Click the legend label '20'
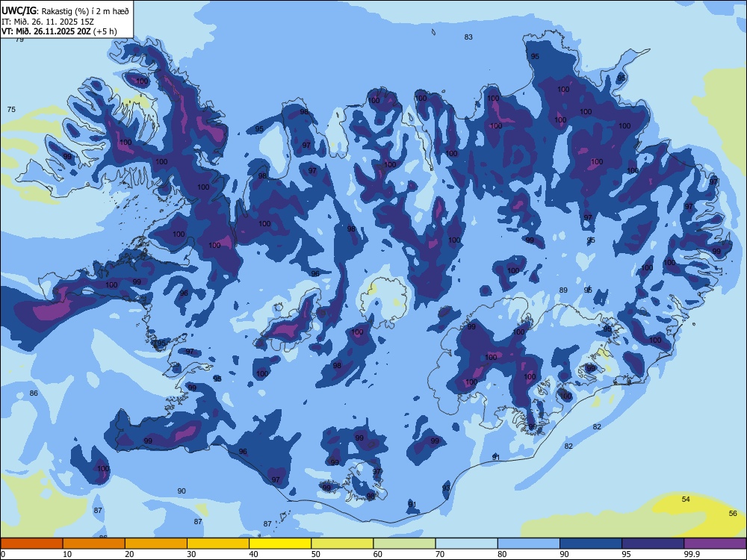 click(x=129, y=554)
